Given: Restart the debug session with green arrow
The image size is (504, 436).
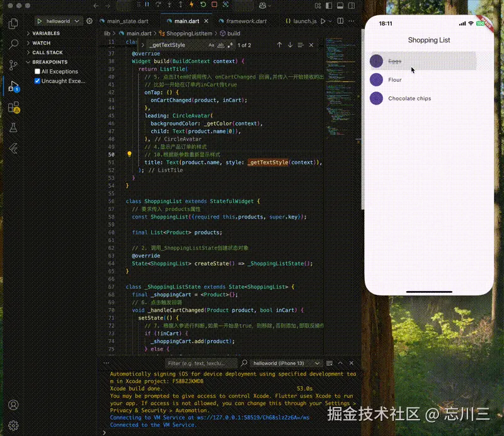Looking at the screenshot, I should (203, 4).
